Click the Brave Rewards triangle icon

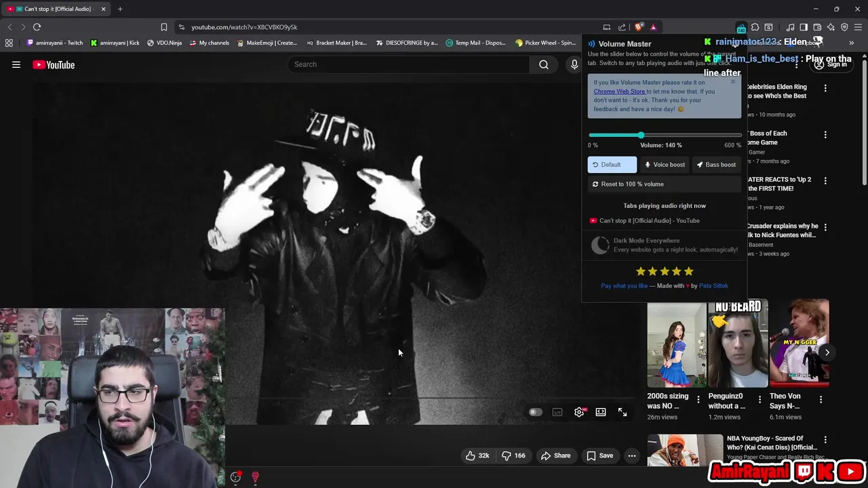(x=653, y=27)
